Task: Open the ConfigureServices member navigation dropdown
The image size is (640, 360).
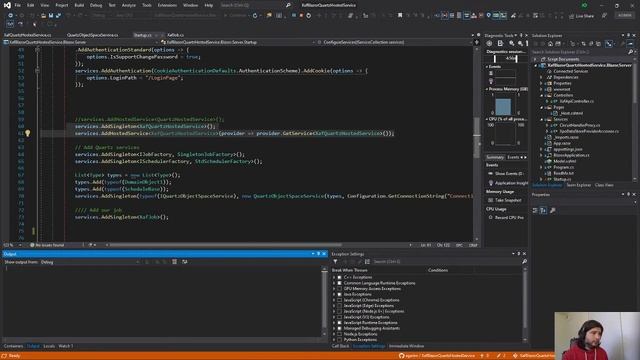Action: [x=396, y=42]
